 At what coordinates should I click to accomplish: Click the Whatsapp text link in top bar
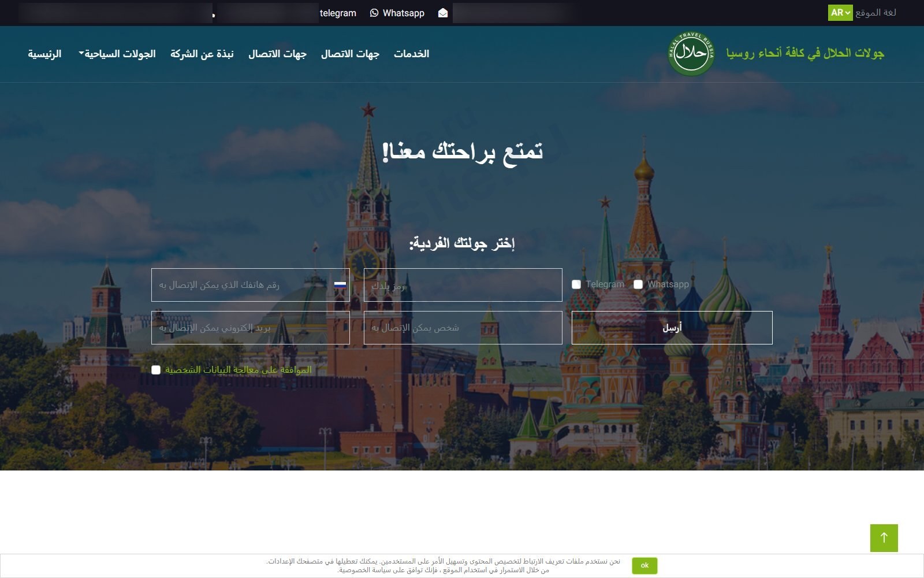(404, 13)
